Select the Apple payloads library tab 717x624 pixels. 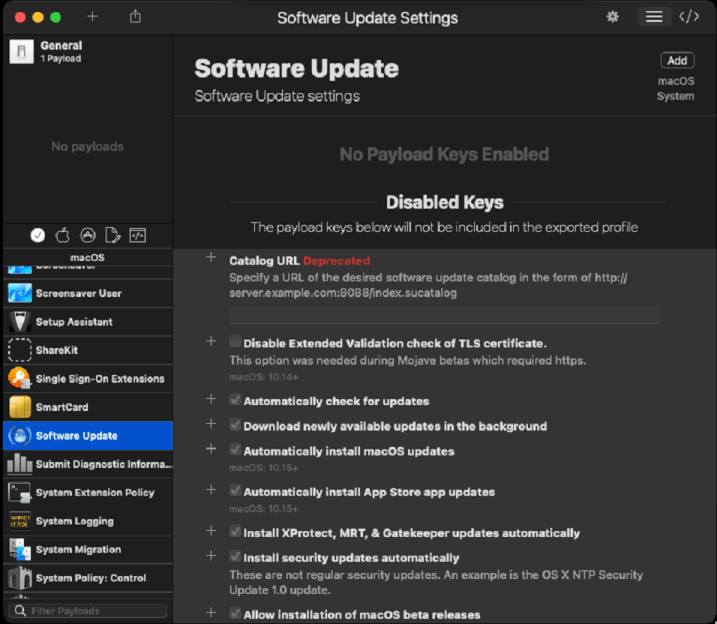pyautogui.click(x=63, y=235)
